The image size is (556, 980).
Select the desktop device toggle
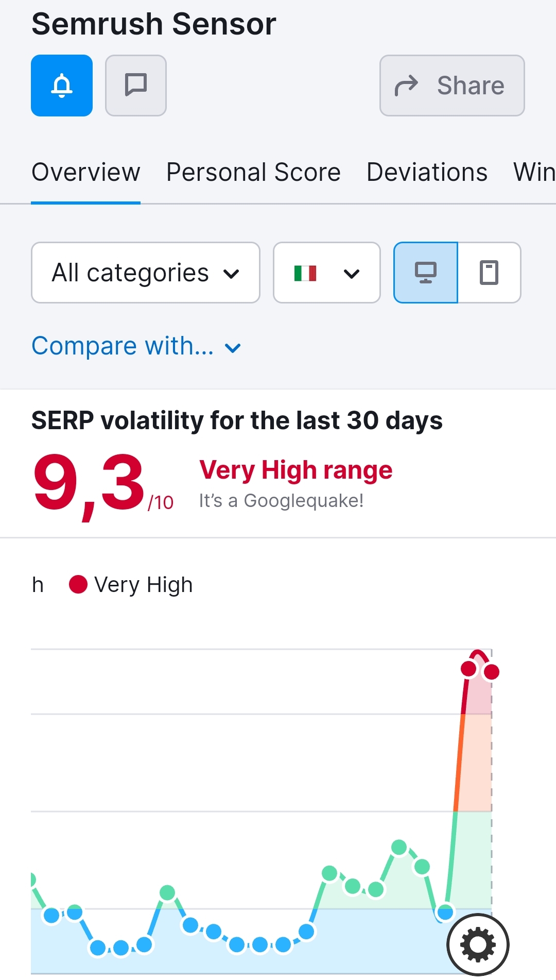426,273
